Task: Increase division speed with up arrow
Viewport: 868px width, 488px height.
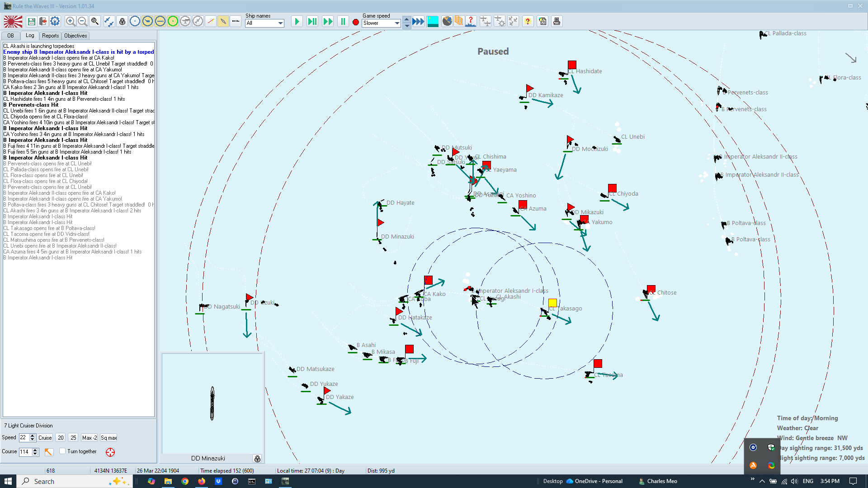Action: coord(33,436)
